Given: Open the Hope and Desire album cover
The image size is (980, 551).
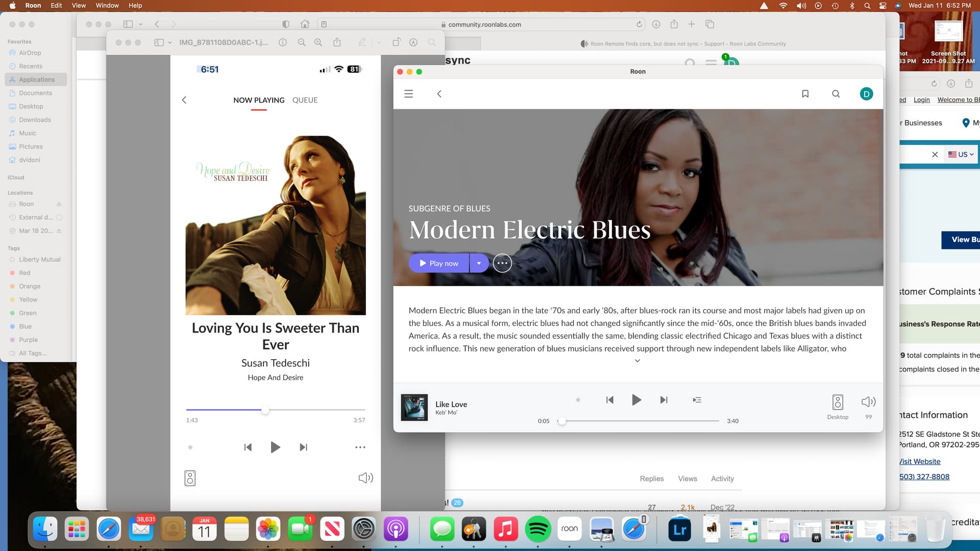Looking at the screenshot, I should (276, 225).
